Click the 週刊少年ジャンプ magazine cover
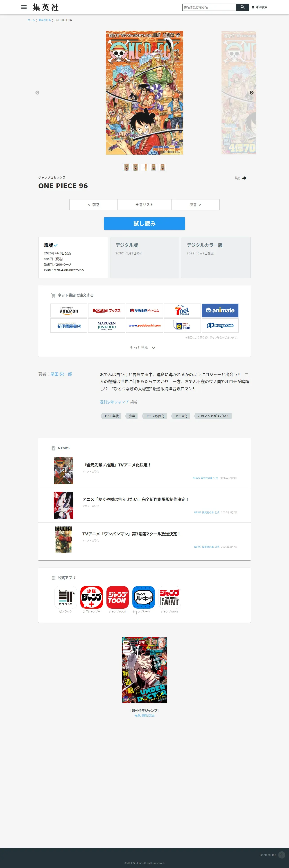The width and height of the screenshot is (289, 868). pyautogui.click(x=144, y=670)
